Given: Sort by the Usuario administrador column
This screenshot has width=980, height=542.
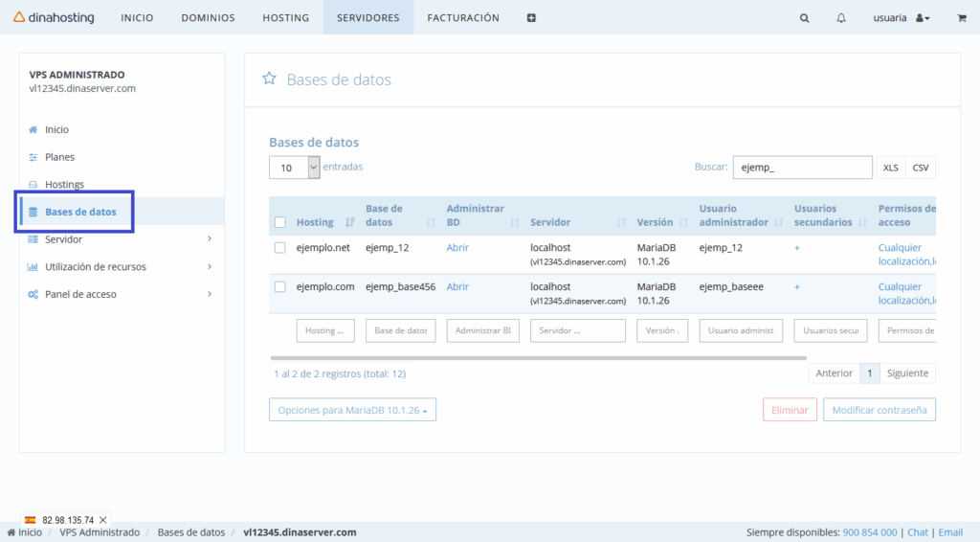Looking at the screenshot, I should point(779,222).
